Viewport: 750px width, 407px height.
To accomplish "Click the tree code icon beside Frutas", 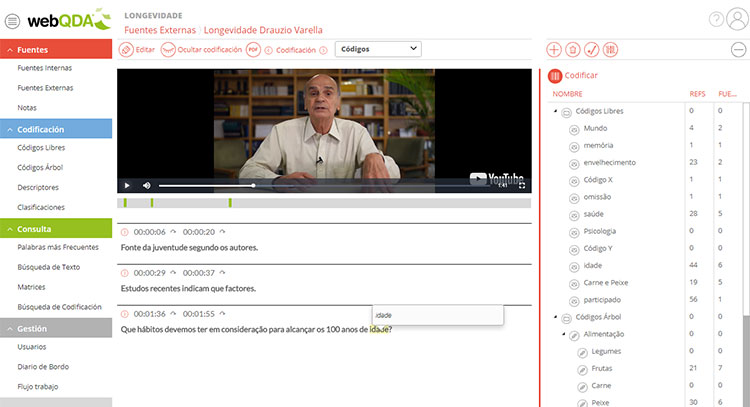I will coord(582,370).
